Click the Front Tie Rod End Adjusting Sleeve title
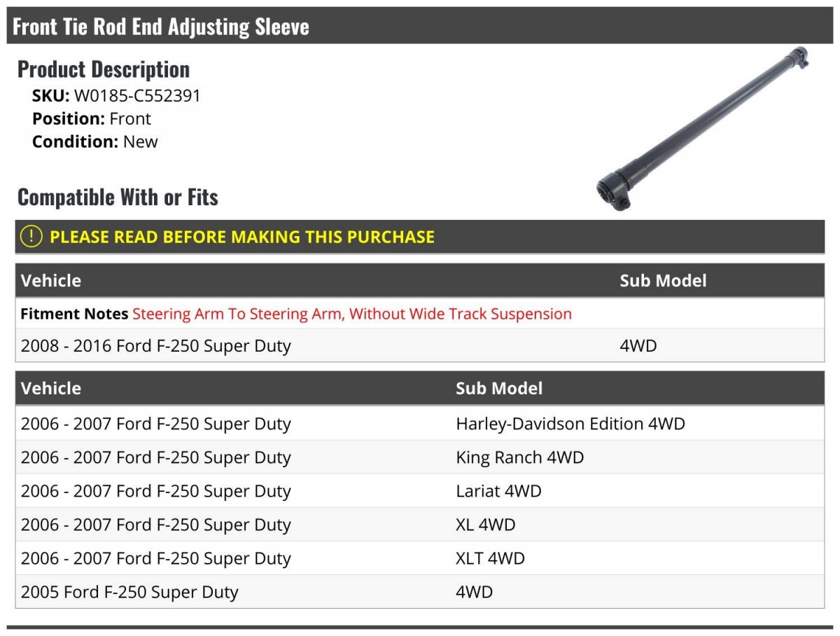The image size is (840, 636). (x=161, y=27)
